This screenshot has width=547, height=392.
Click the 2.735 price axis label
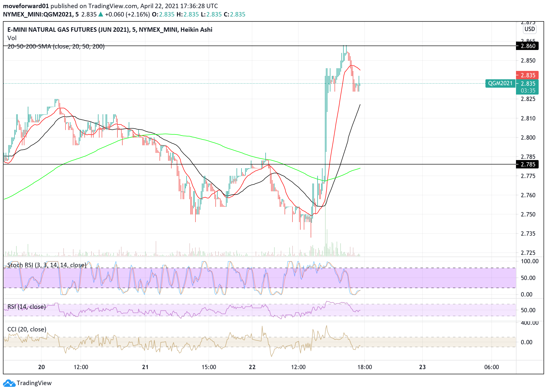click(528, 234)
